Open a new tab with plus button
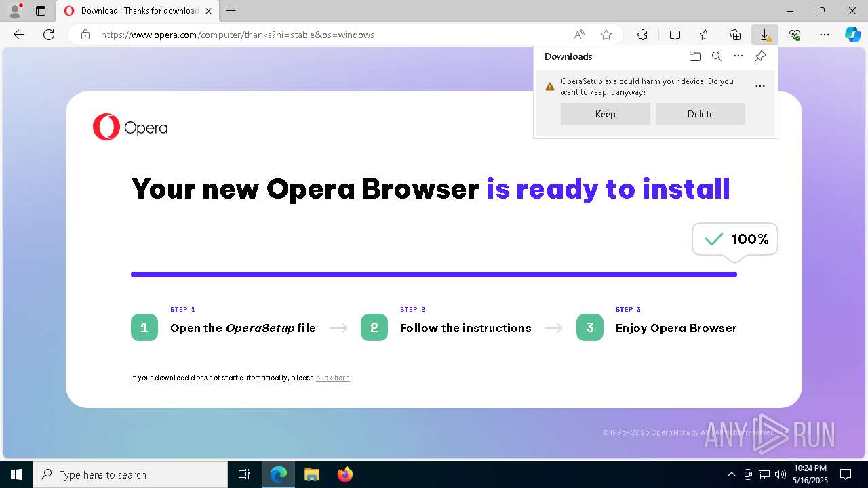The width and height of the screenshot is (868, 488). click(231, 11)
